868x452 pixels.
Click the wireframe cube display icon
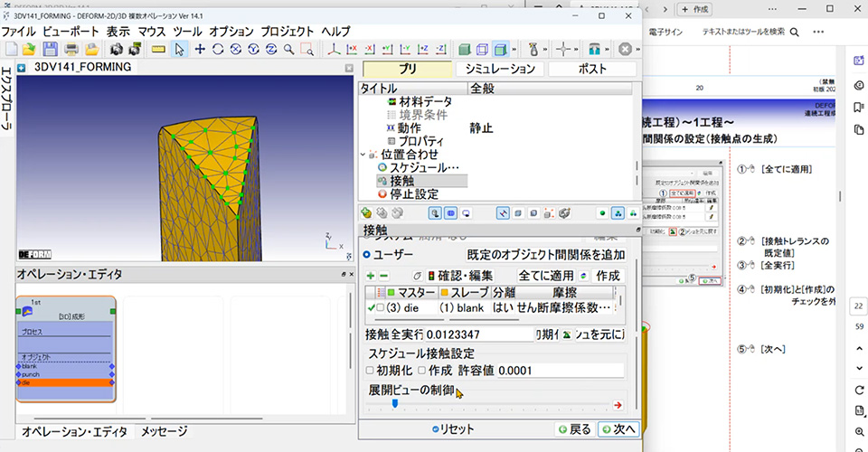(482, 49)
